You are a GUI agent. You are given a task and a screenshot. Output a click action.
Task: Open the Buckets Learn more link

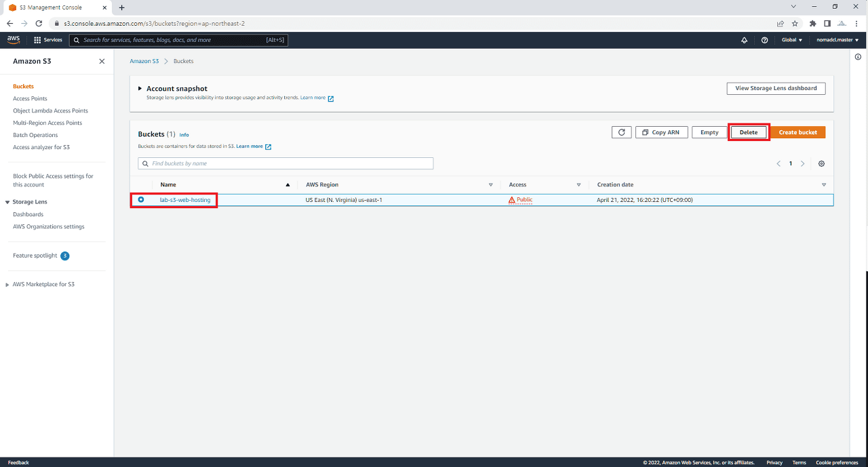[x=254, y=146]
